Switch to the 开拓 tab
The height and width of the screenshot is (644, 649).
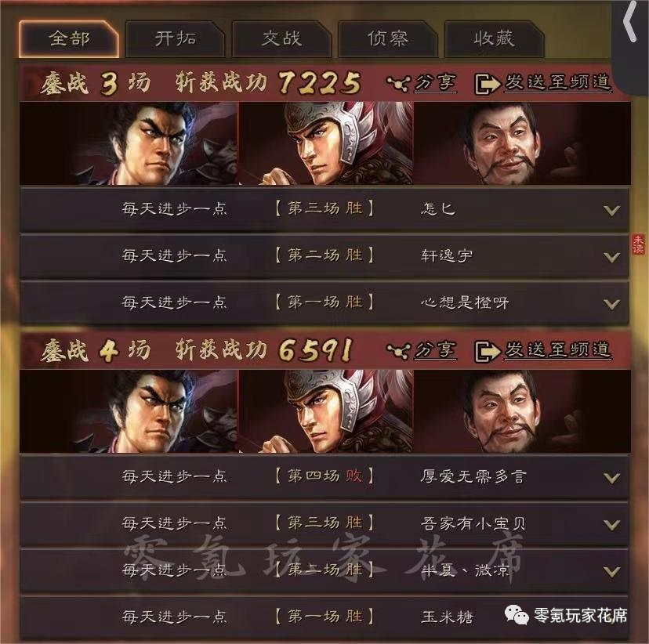[175, 39]
